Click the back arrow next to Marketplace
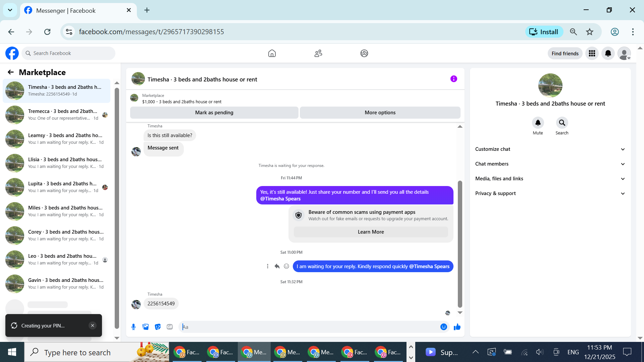644x362 pixels. pos(11,72)
